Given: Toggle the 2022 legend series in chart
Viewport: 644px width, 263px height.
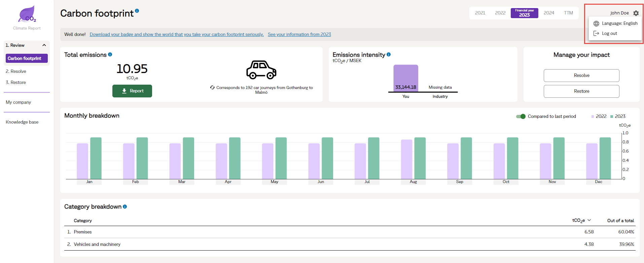Looking at the screenshot, I should click(599, 117).
